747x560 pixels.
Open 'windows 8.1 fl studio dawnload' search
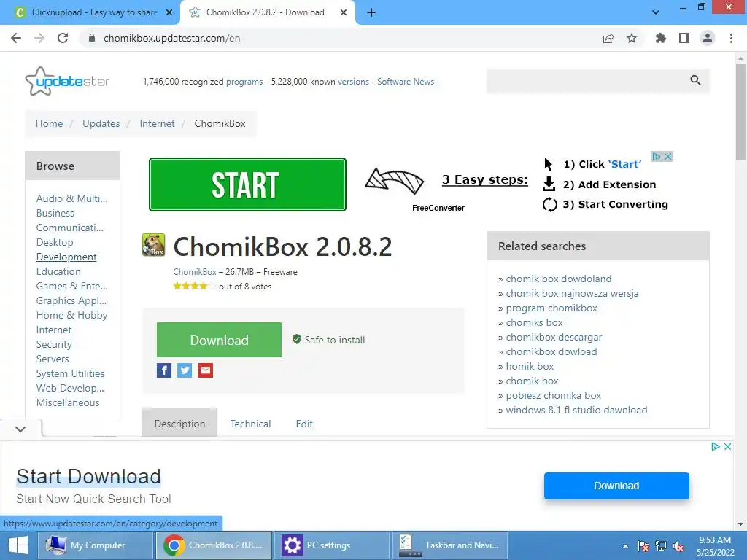[x=576, y=410]
